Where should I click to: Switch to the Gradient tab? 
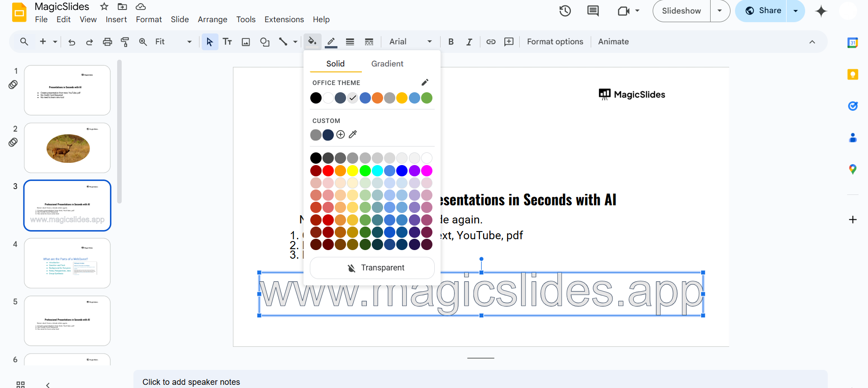pyautogui.click(x=387, y=64)
